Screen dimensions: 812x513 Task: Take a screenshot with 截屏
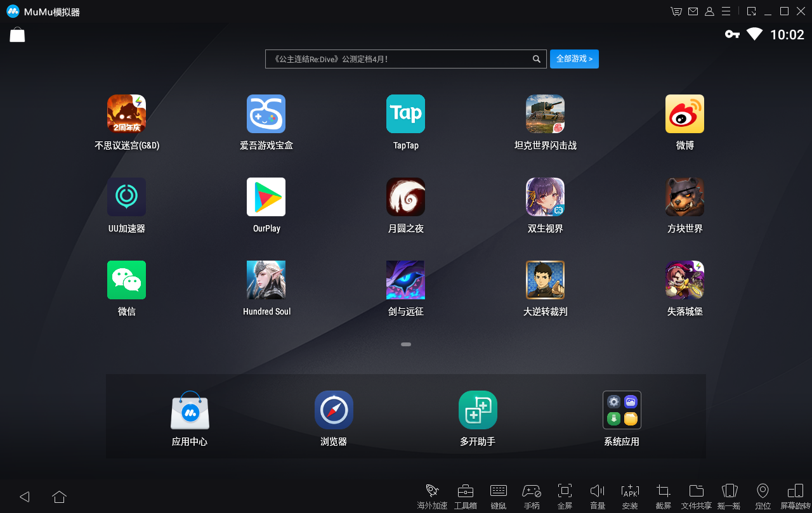coord(664,495)
